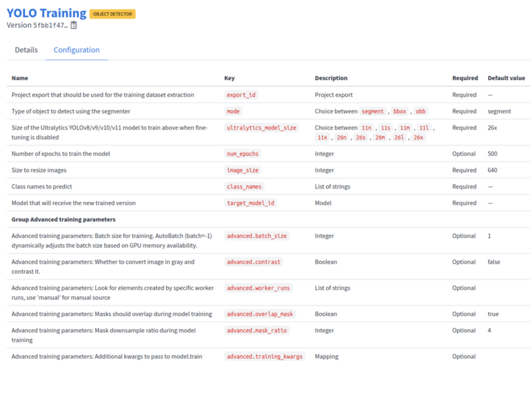Click default value 26x for ultralytics_model_size
This screenshot has height=393, width=532.
coord(492,128)
